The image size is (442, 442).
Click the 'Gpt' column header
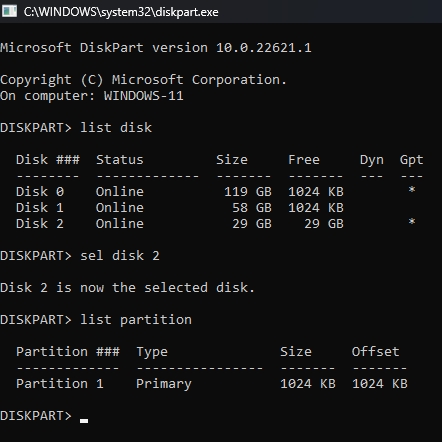click(x=412, y=160)
